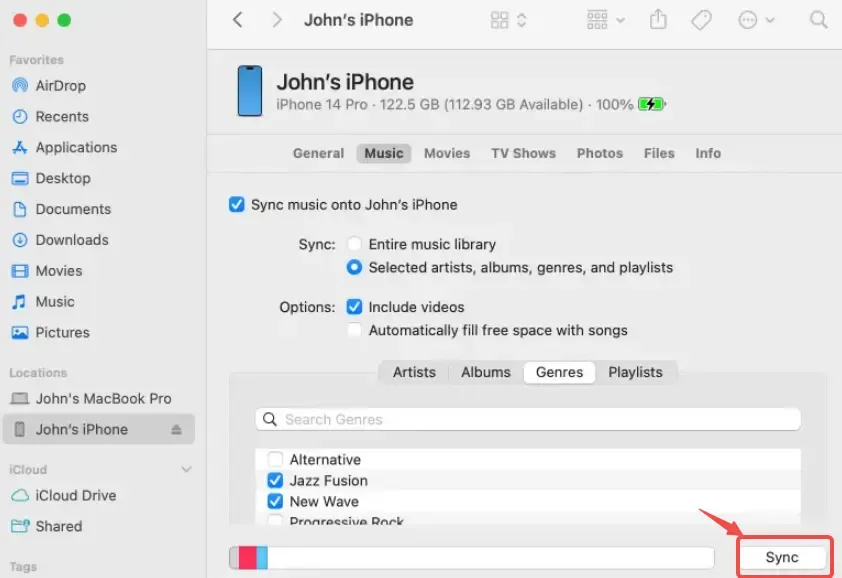This screenshot has height=578, width=842.
Task: Open iCloud Drive in the sidebar
Action: 75,496
